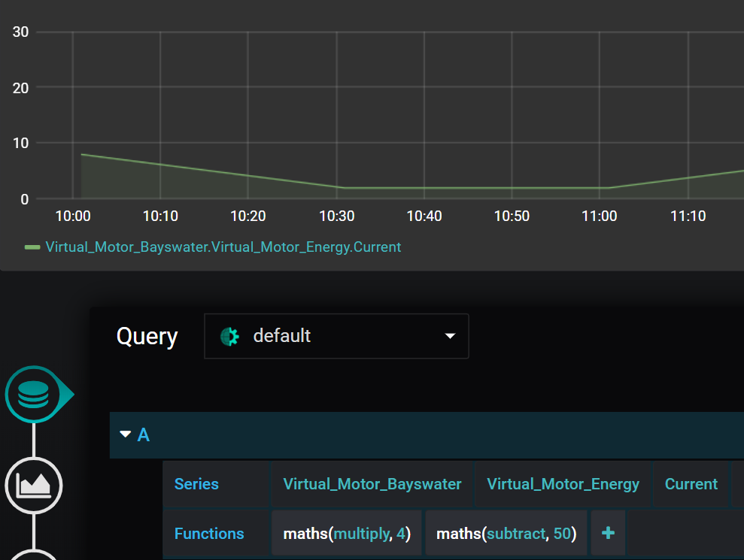Open the Visualization chart tab icon
Screen dimensions: 744x560
click(x=33, y=486)
